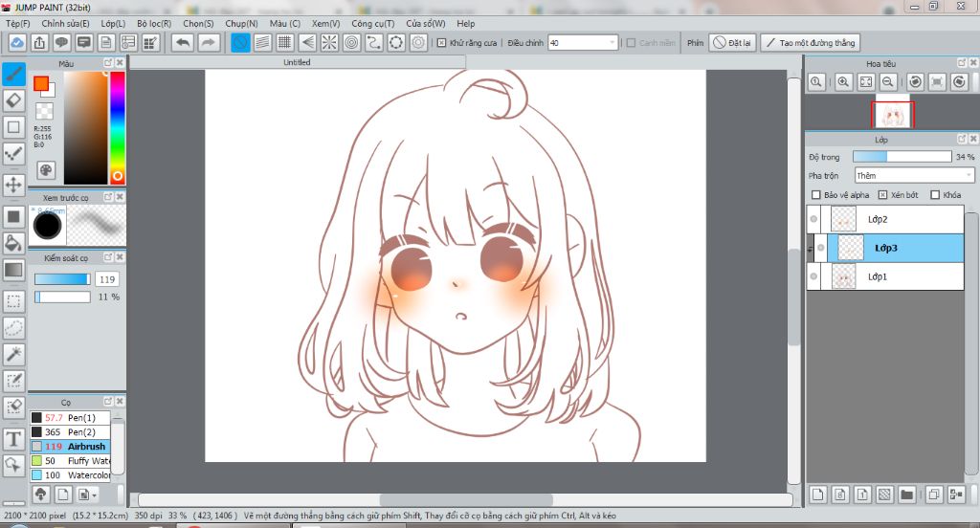Image resolution: width=980 pixels, height=528 pixels.
Task: Open the Chỉnh sửa(E) menu
Action: (66, 23)
